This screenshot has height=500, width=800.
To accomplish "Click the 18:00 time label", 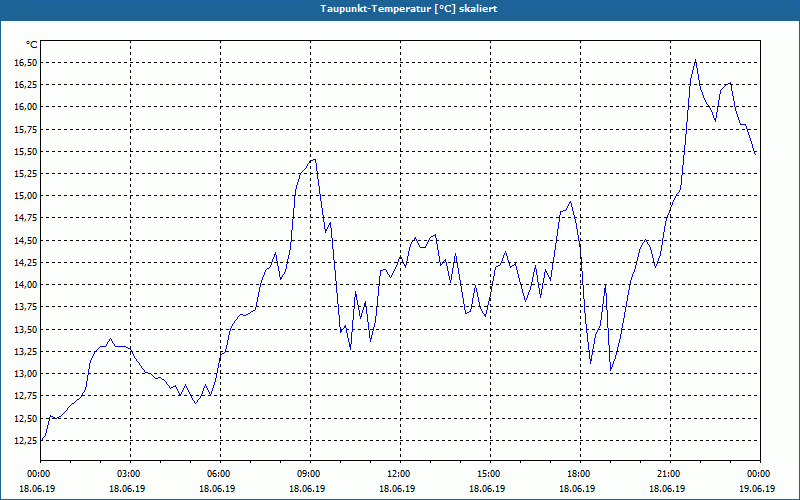I will (581, 474).
